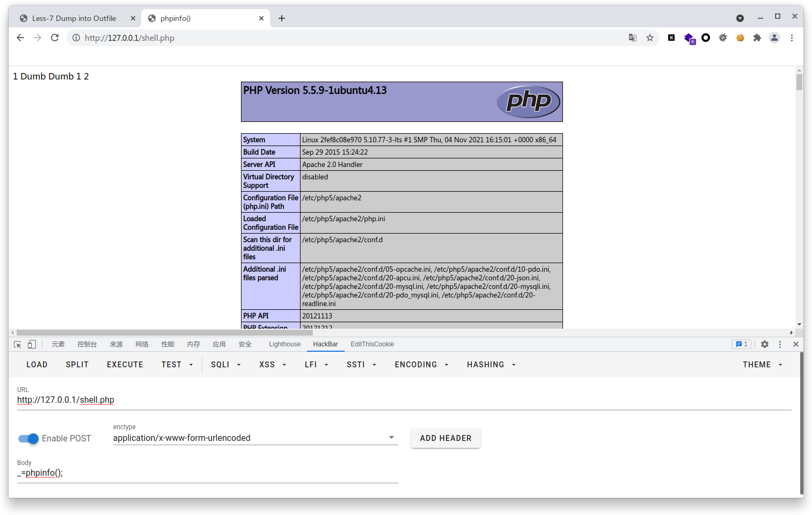The width and height of the screenshot is (812, 515).
Task: Toggle the Enable POST switch
Action: point(28,439)
